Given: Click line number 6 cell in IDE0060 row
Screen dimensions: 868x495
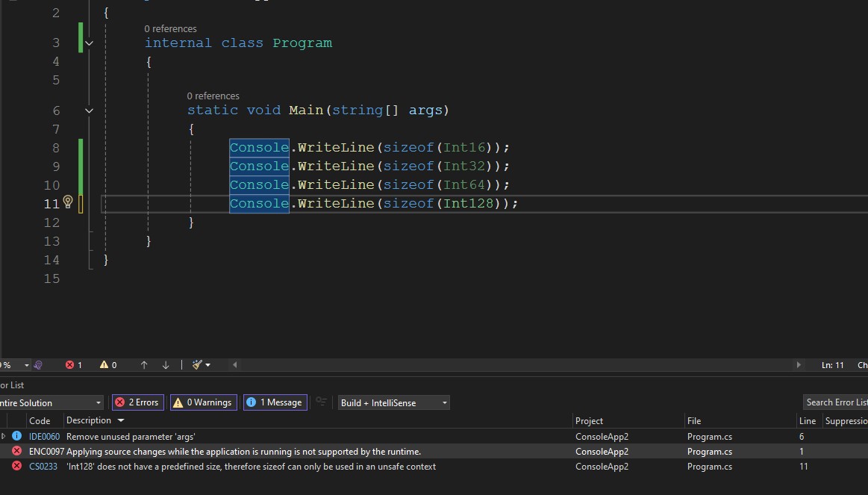Looking at the screenshot, I should [802, 436].
